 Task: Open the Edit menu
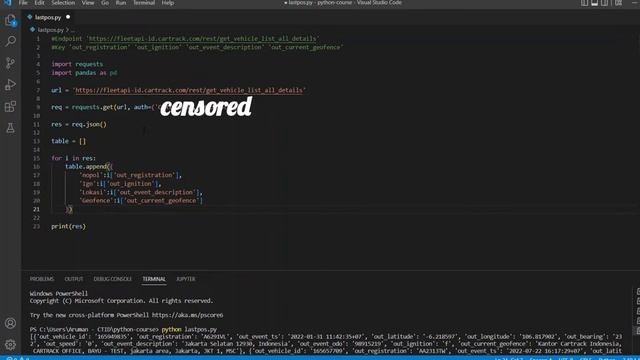click(39, 3)
